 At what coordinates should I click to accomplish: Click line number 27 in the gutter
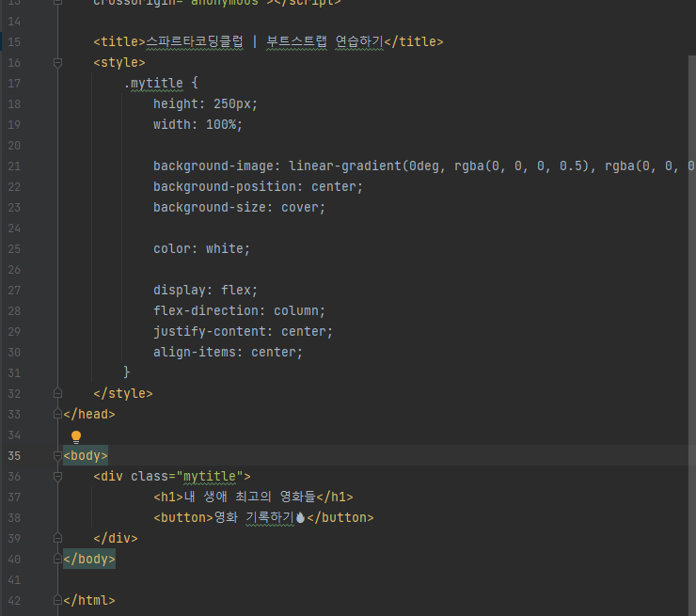14,291
